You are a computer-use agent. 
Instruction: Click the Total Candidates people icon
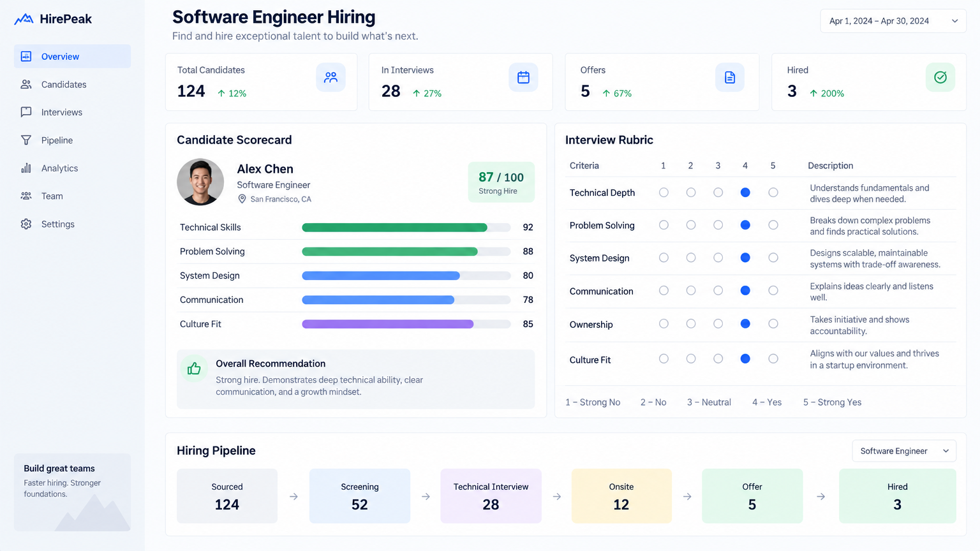coord(330,77)
